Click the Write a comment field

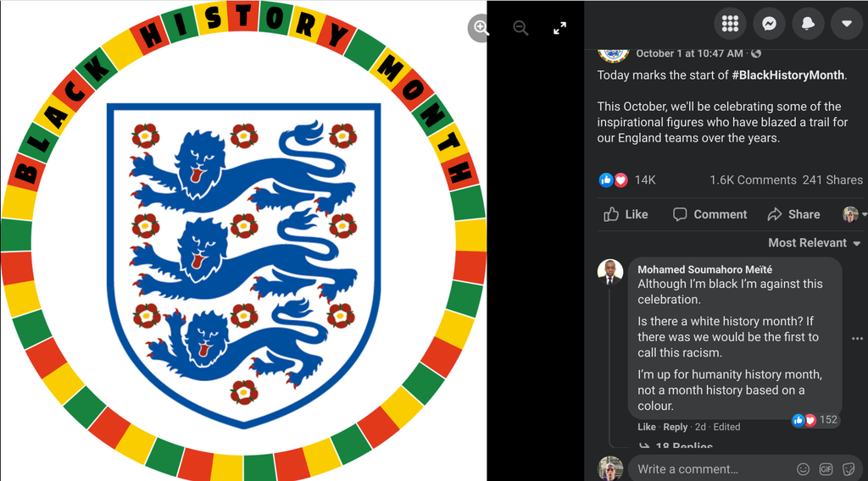712,468
